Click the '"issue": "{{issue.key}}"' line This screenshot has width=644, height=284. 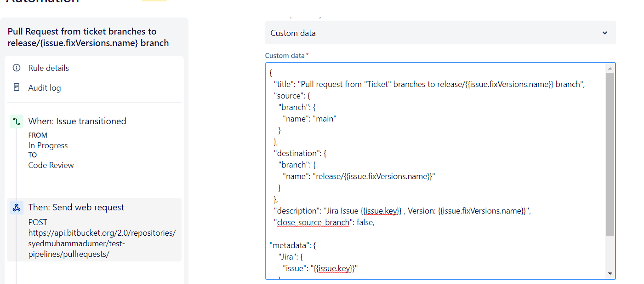[x=320, y=268]
